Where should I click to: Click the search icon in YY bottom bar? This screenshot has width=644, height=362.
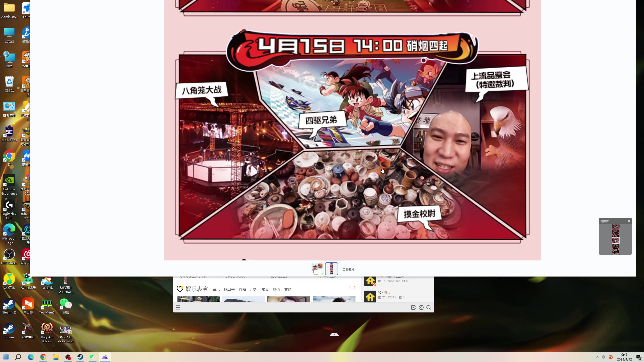pos(429,307)
